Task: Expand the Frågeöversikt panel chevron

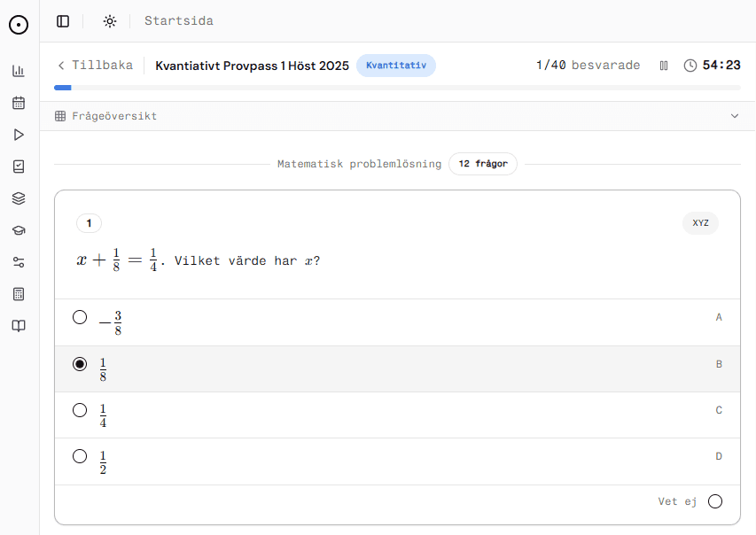Action: [734, 116]
